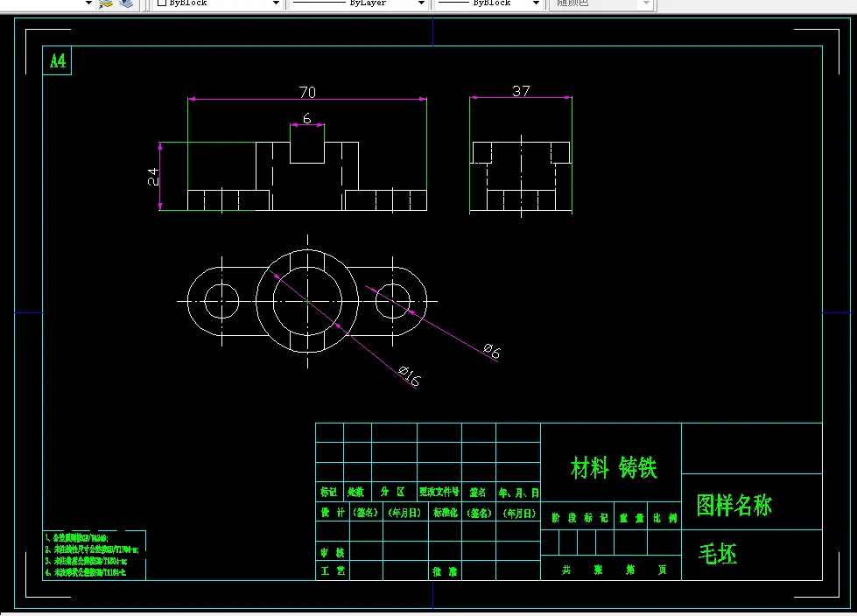
Task: Select the 处数 cell text
Action: (355, 492)
